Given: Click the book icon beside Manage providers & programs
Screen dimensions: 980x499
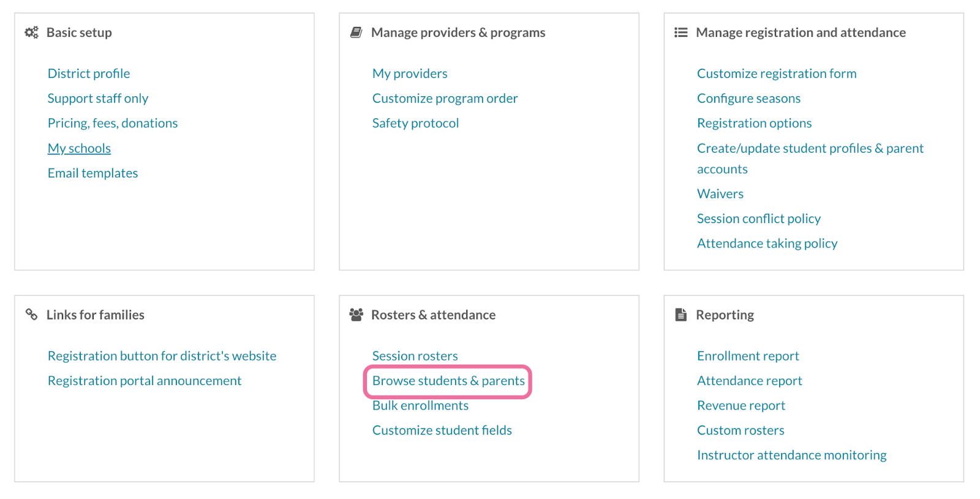Looking at the screenshot, I should pyautogui.click(x=356, y=32).
